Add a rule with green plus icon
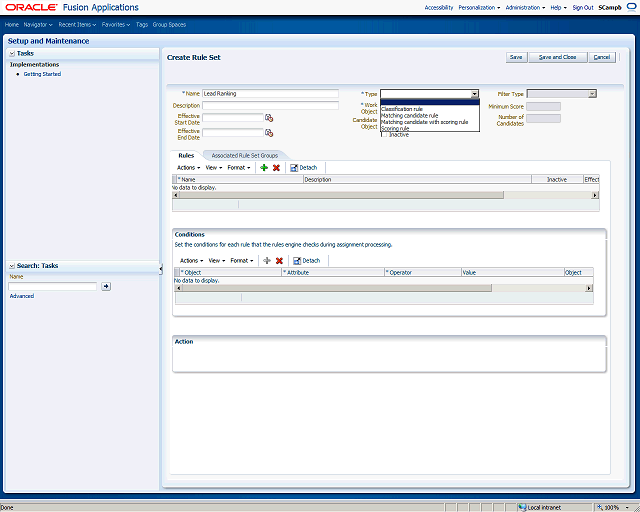 point(264,168)
